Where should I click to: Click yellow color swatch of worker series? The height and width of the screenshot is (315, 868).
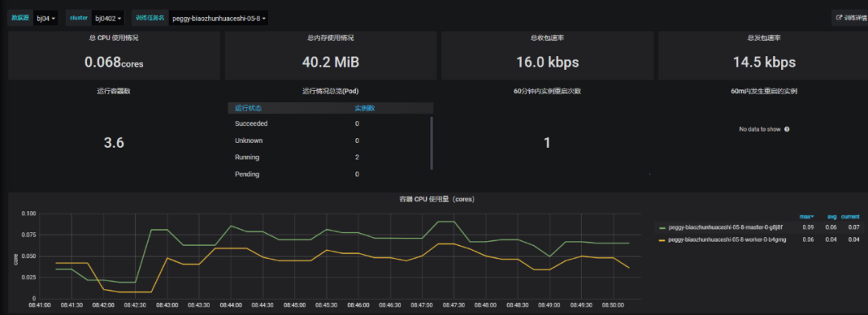[x=662, y=239]
